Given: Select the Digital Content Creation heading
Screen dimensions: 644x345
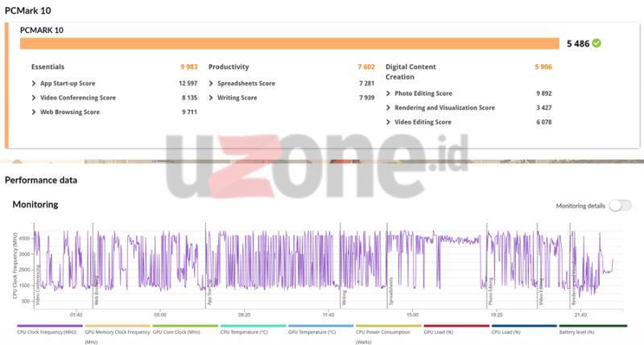Looking at the screenshot, I should [x=411, y=72].
